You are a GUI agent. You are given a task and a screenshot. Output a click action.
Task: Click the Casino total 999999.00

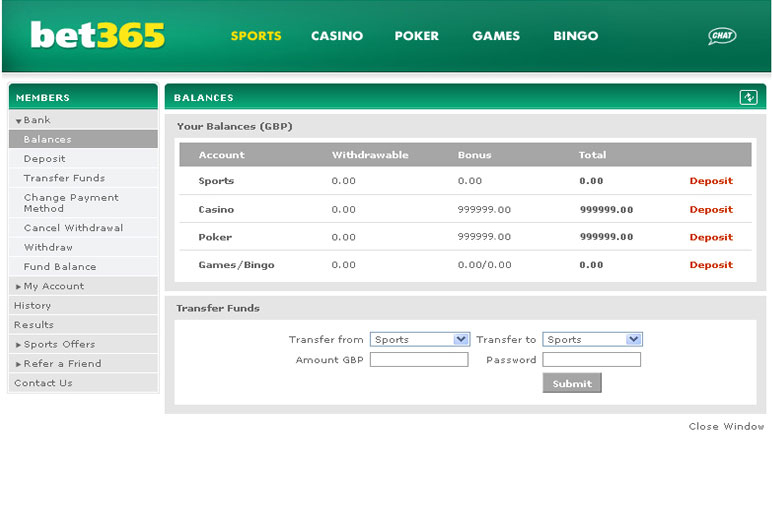tap(606, 209)
